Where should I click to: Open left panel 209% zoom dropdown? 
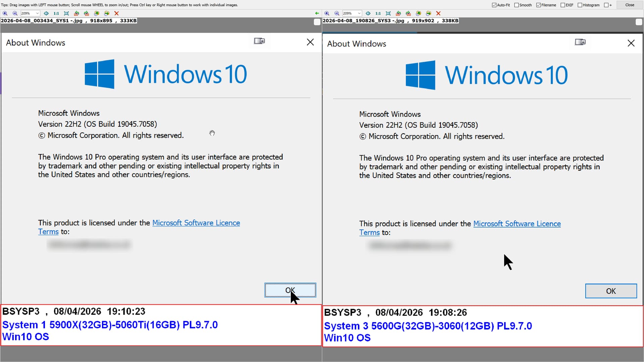click(x=37, y=13)
